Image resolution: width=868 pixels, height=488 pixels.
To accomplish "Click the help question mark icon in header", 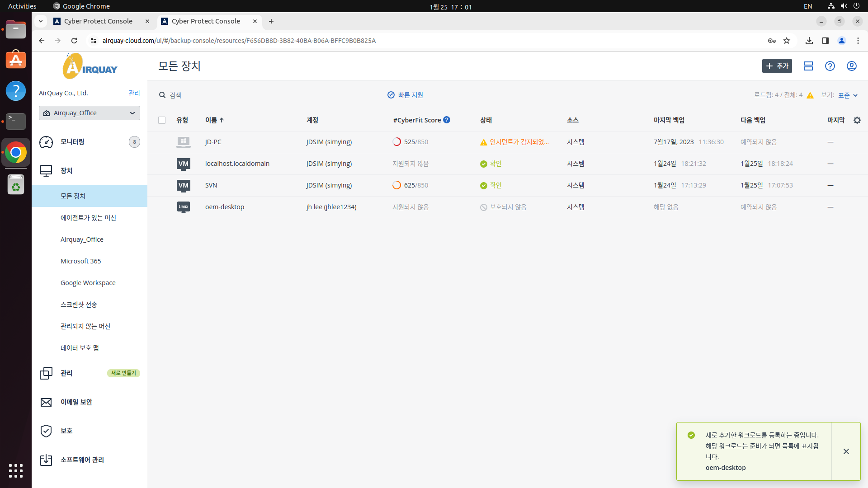I will click(x=830, y=66).
